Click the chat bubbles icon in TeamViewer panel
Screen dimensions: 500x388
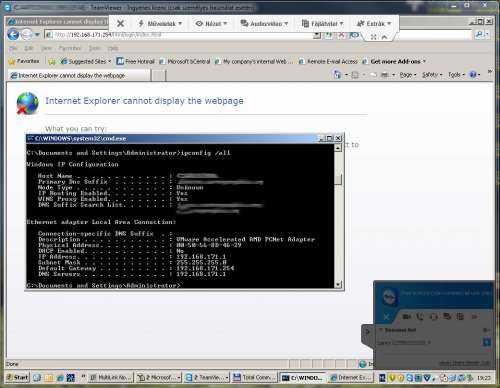(x=447, y=317)
